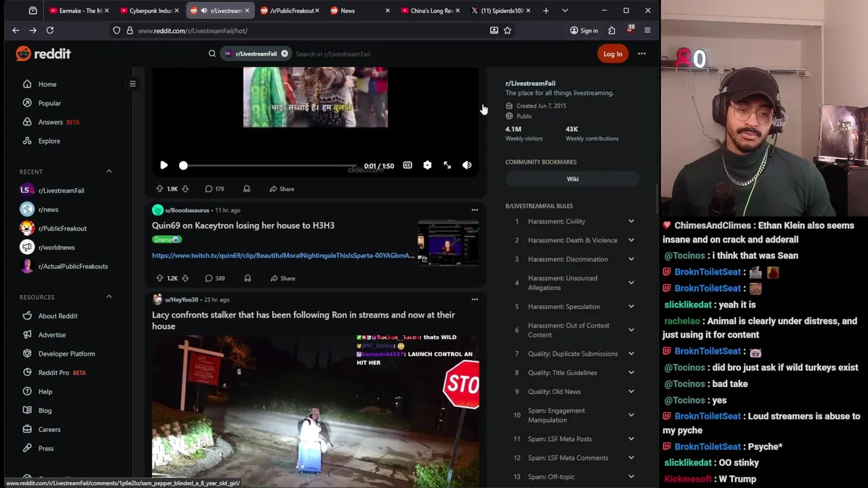Image resolution: width=868 pixels, height=488 pixels.
Task: Switch to the News browser tab
Action: tap(359, 11)
